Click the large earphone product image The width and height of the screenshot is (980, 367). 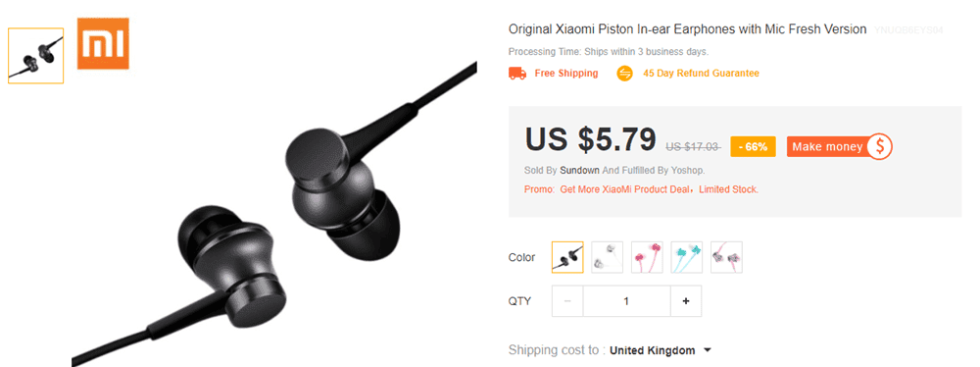[x=275, y=213]
